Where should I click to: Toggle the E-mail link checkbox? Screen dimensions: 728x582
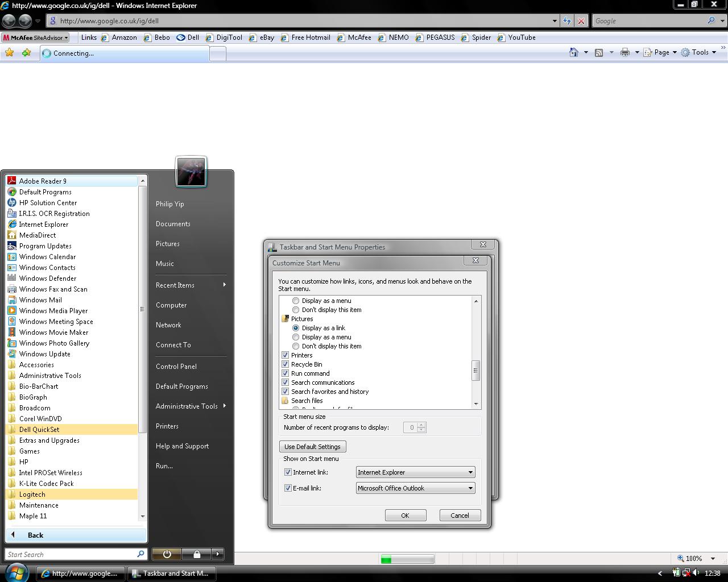[x=288, y=488]
